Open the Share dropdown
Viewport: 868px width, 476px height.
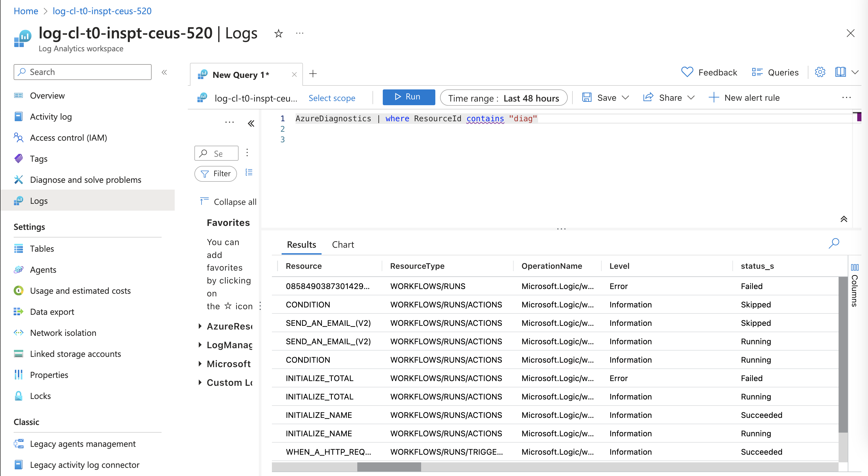(x=669, y=98)
